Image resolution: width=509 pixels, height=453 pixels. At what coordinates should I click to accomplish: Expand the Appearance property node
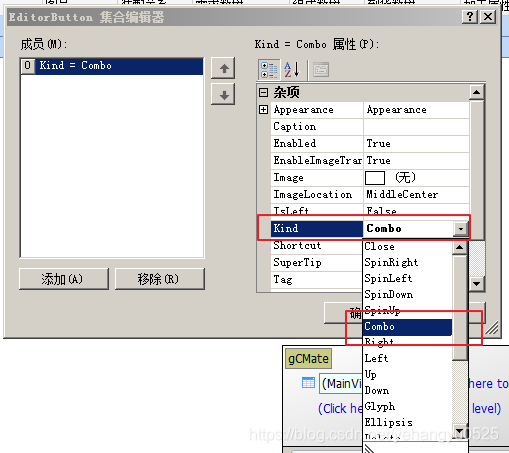(x=263, y=110)
